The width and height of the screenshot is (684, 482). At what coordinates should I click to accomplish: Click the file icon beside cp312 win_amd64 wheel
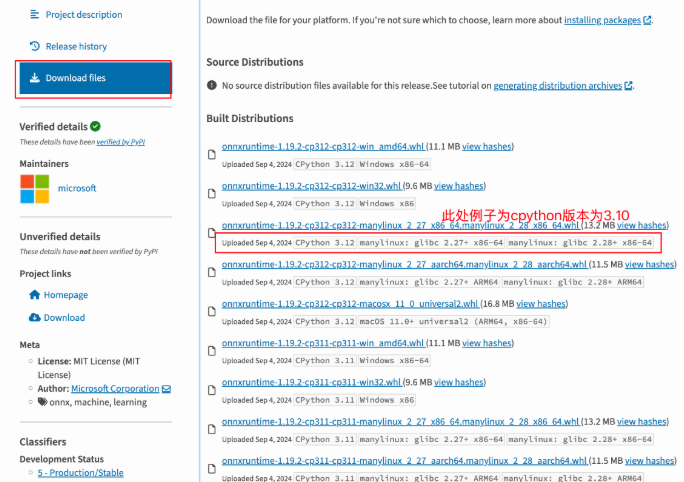(x=211, y=153)
